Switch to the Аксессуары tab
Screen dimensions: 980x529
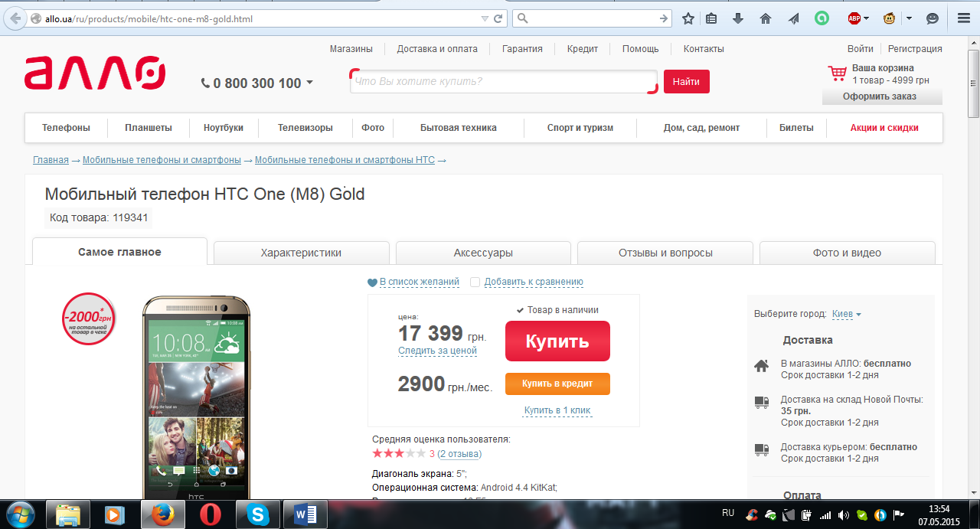tap(483, 253)
